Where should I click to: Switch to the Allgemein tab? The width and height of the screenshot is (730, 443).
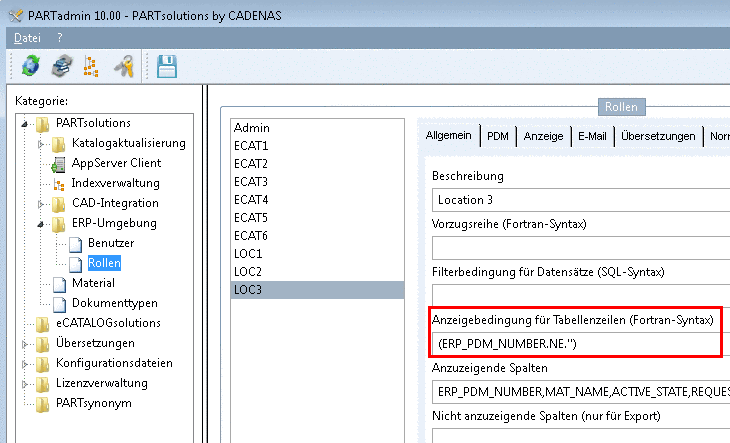(x=448, y=135)
